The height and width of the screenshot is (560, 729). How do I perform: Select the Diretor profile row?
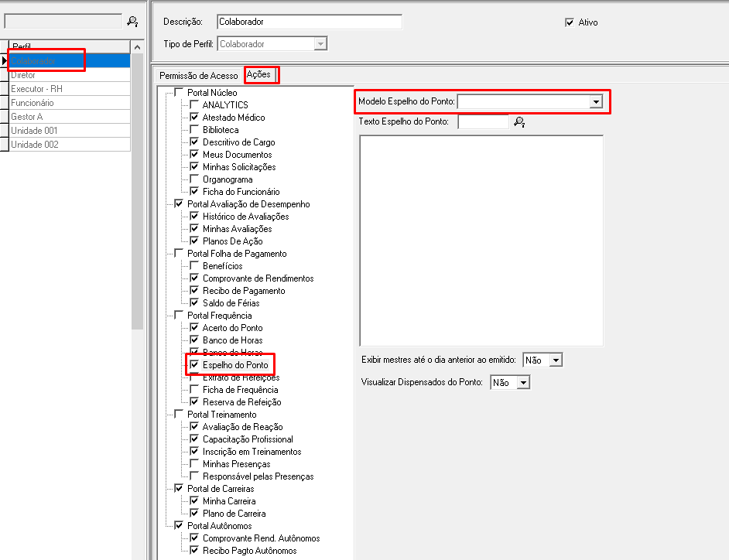point(68,75)
